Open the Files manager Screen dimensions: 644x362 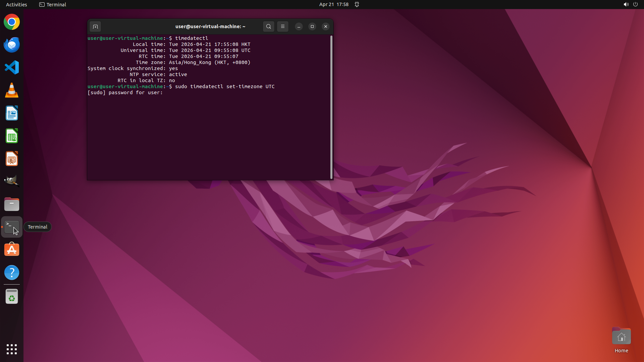tap(12, 204)
